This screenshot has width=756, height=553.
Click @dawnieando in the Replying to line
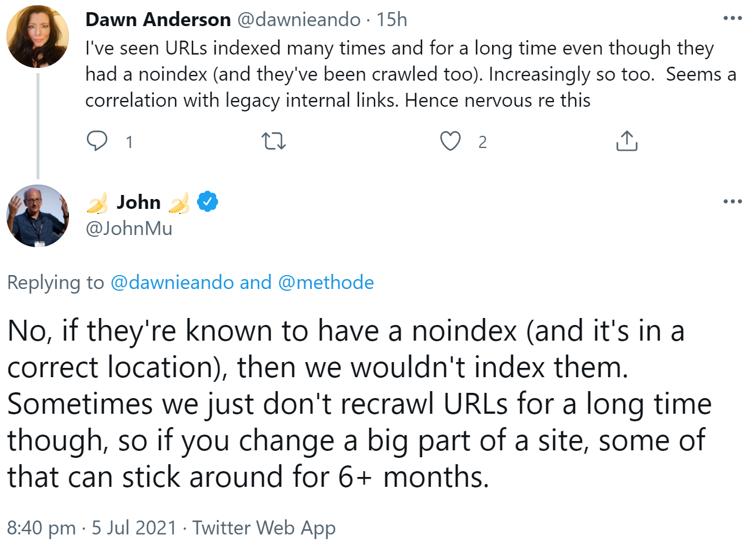[x=172, y=283]
